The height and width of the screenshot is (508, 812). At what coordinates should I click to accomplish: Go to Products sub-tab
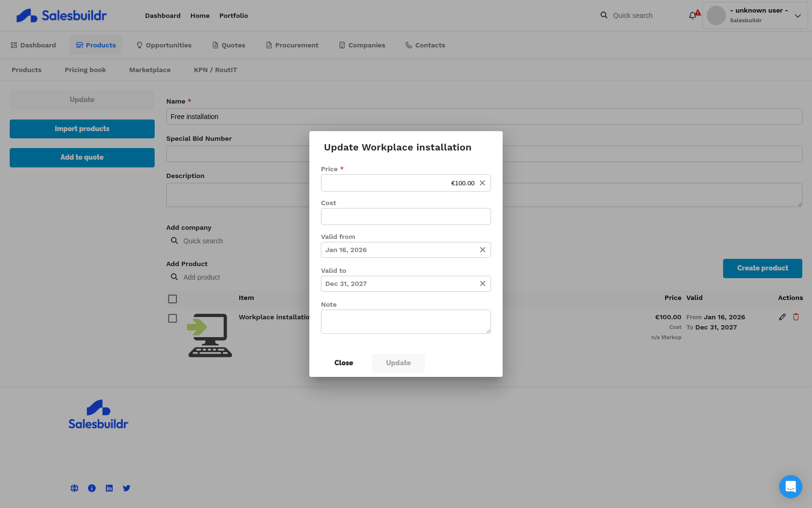[27, 70]
